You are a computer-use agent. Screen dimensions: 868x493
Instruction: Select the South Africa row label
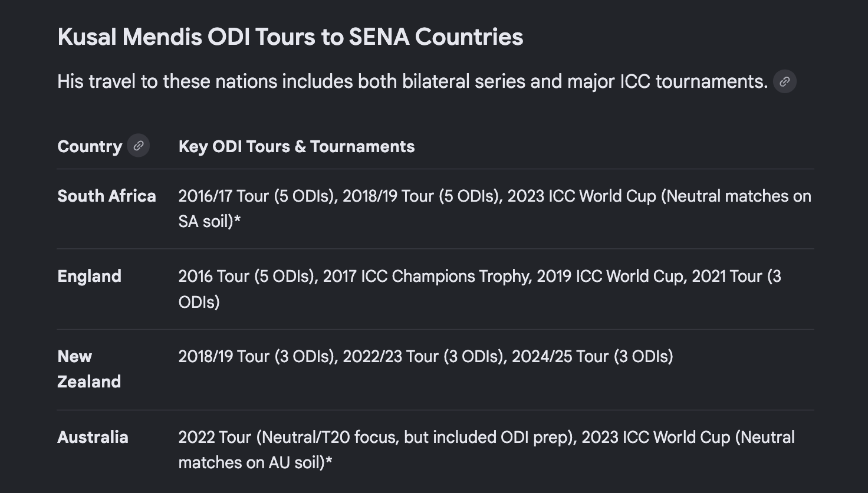[107, 196]
